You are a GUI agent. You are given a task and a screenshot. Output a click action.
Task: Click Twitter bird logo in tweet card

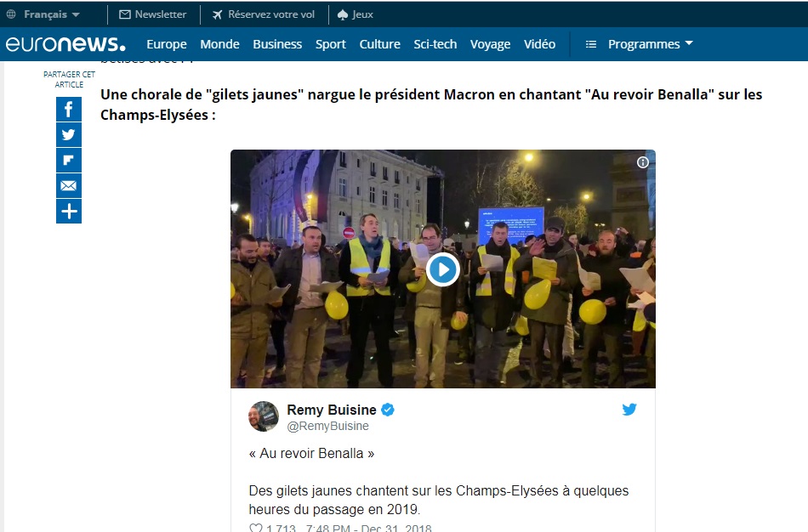point(629,410)
